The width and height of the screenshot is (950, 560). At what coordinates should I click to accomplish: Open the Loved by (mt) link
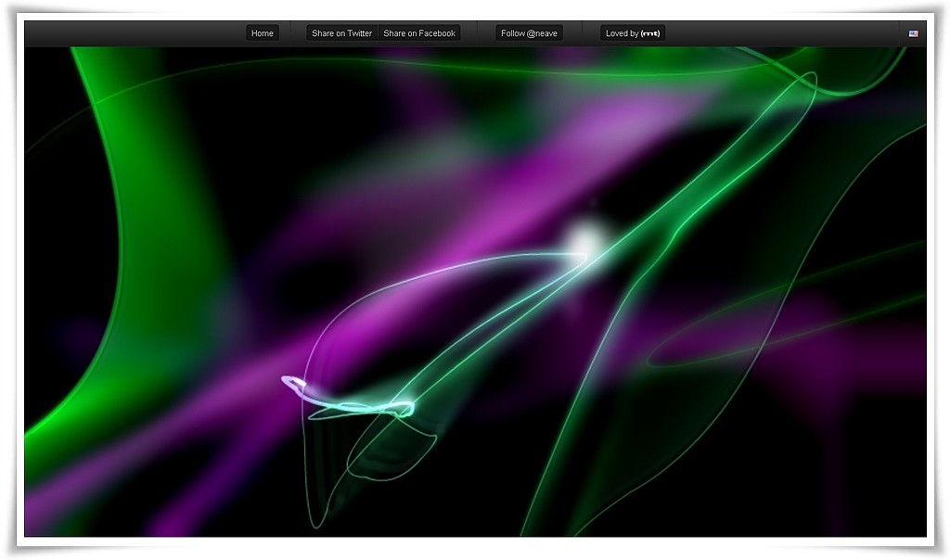633,33
